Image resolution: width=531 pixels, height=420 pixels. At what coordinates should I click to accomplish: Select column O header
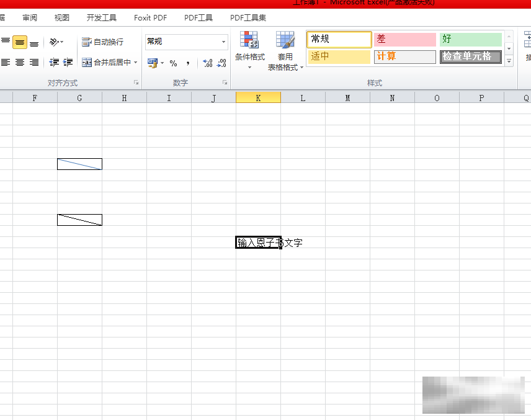click(x=437, y=98)
